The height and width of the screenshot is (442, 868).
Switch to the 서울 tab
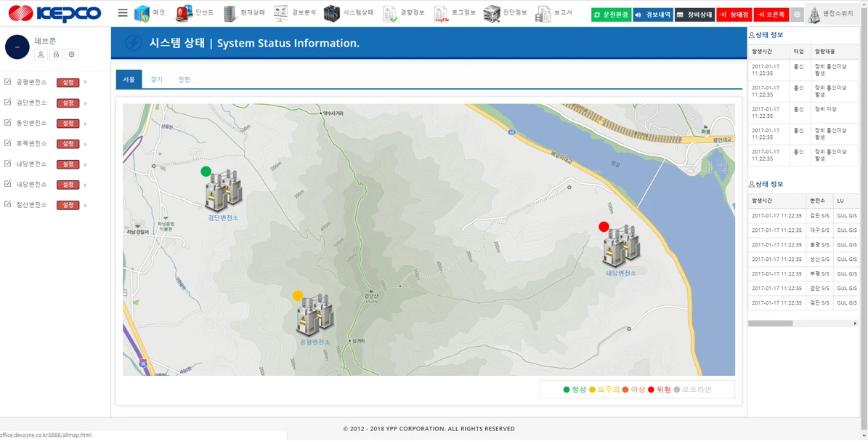tap(129, 79)
